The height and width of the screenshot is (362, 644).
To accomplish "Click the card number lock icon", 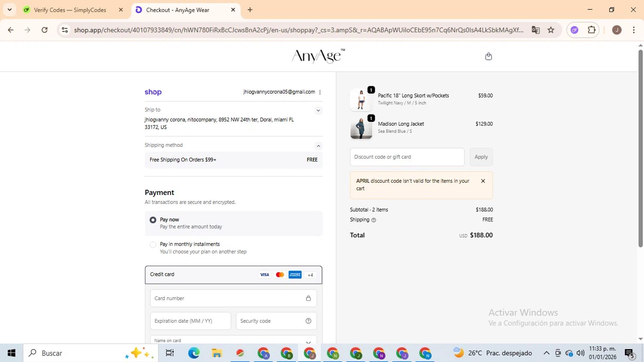I will (x=308, y=298).
